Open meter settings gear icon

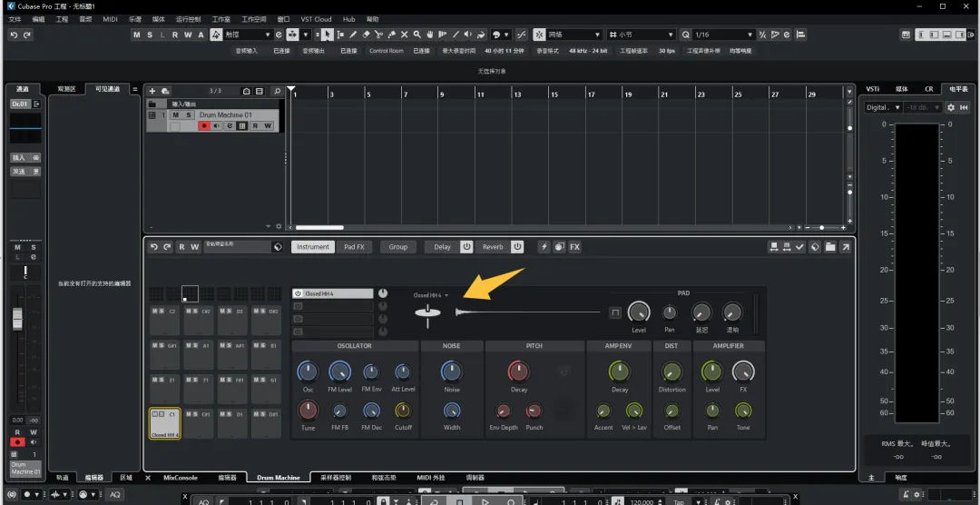tap(951, 108)
